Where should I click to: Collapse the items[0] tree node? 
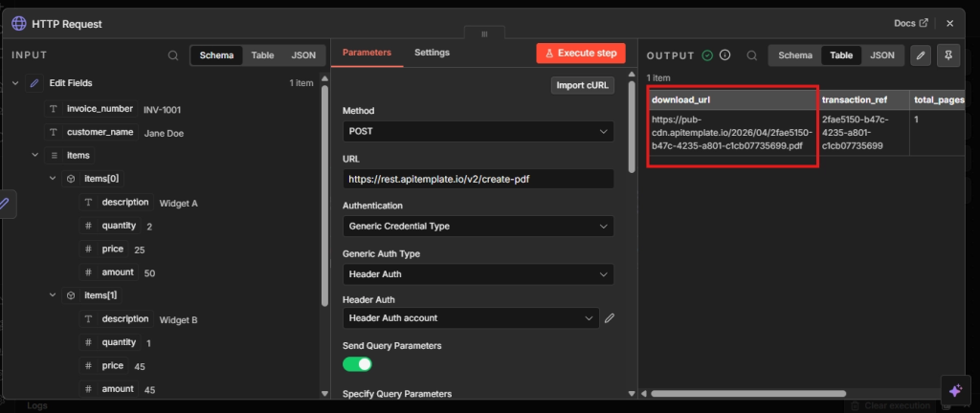pos(54,179)
